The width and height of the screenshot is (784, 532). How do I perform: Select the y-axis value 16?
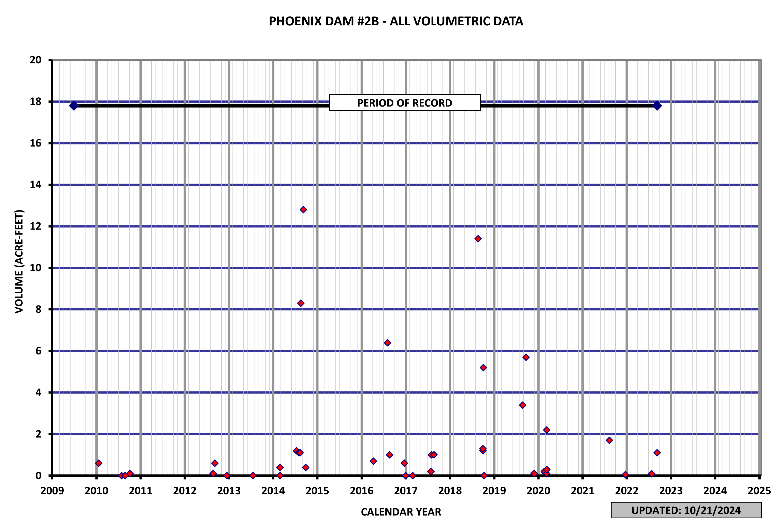pos(35,143)
